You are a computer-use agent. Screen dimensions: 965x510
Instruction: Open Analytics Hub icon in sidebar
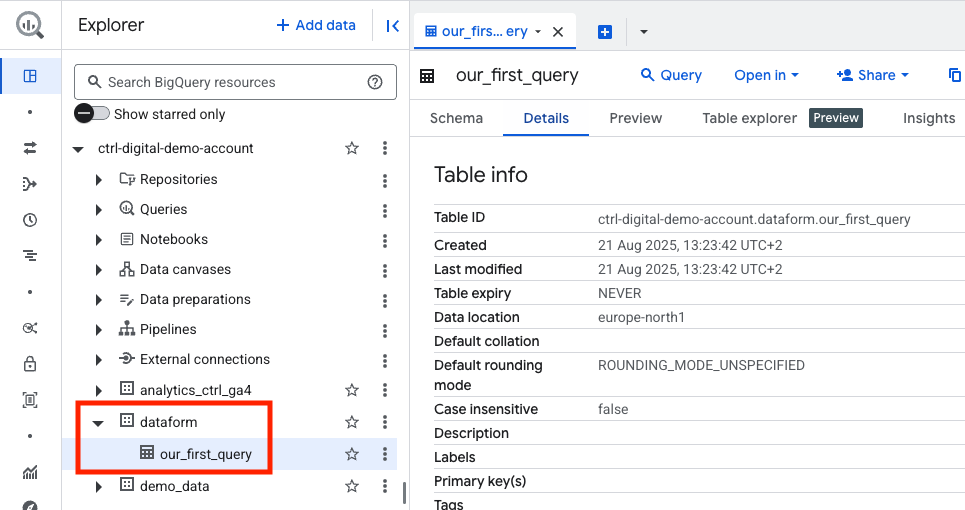(30, 328)
